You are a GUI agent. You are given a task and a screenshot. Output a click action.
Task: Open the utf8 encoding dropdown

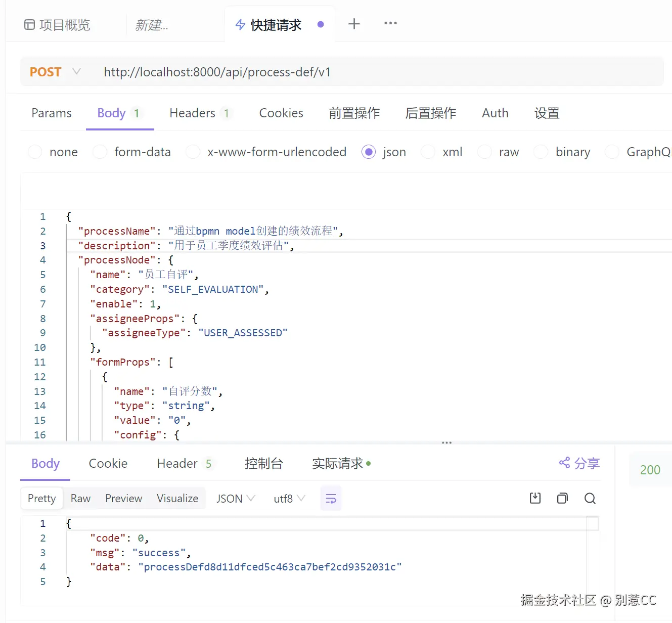coord(289,499)
